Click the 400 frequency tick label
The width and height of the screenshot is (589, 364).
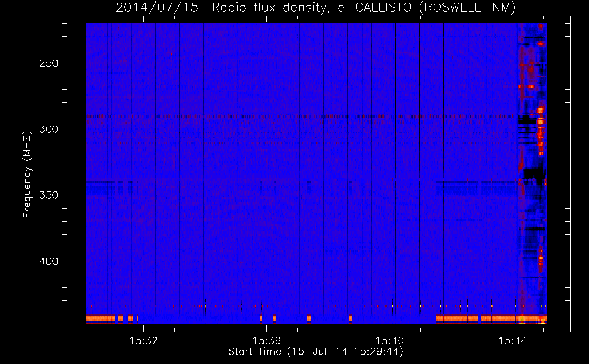49,261
